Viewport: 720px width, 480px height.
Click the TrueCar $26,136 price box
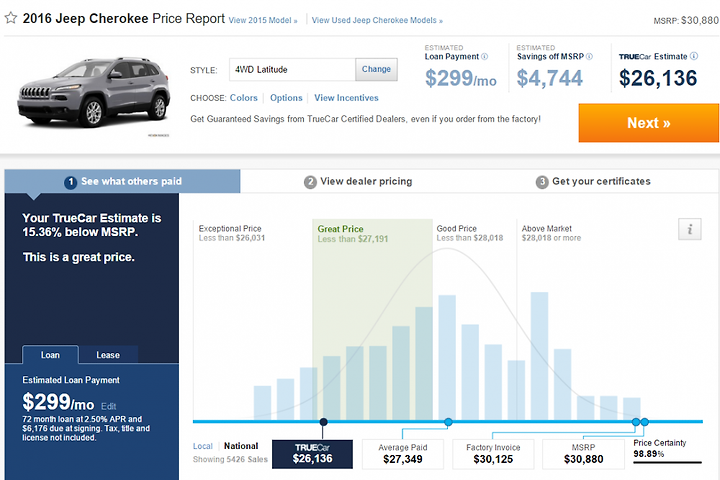pos(312,454)
